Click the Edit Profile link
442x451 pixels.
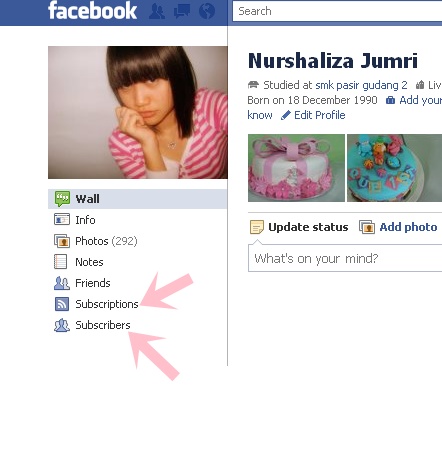pos(320,115)
